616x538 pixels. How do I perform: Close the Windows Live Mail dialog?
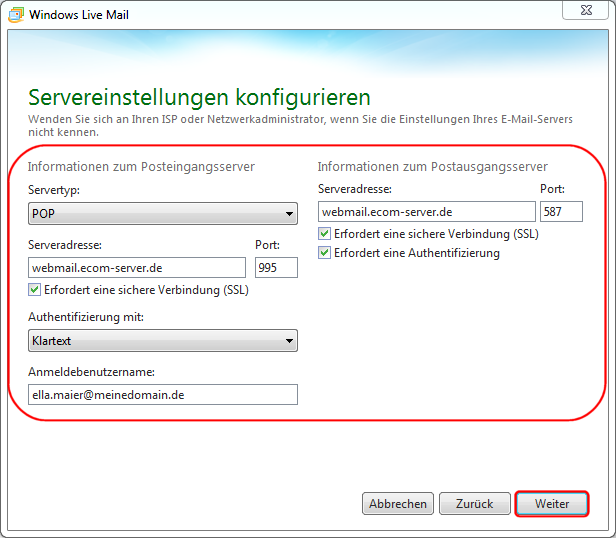(x=592, y=10)
